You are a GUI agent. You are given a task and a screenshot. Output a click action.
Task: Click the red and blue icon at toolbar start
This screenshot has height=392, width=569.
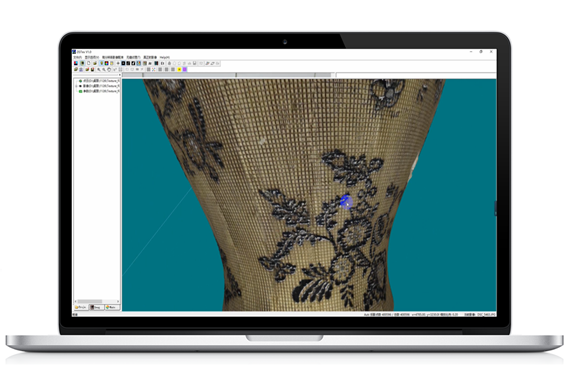pos(76,63)
